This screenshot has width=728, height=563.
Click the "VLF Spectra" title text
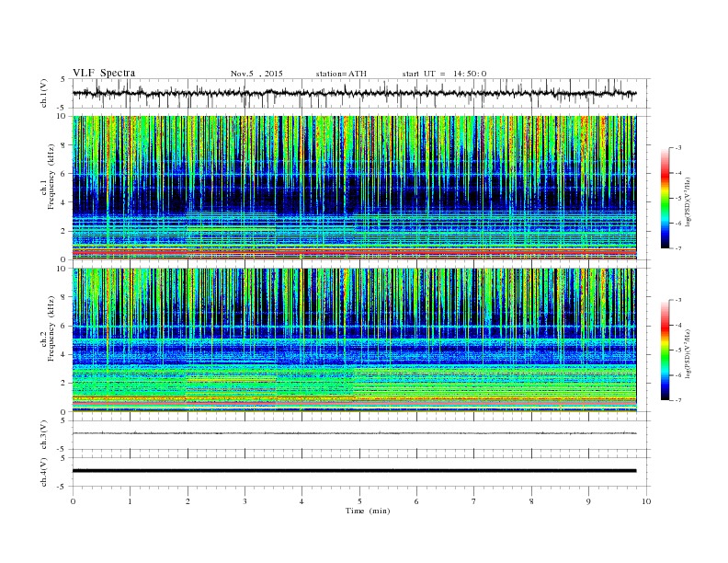click(x=104, y=73)
